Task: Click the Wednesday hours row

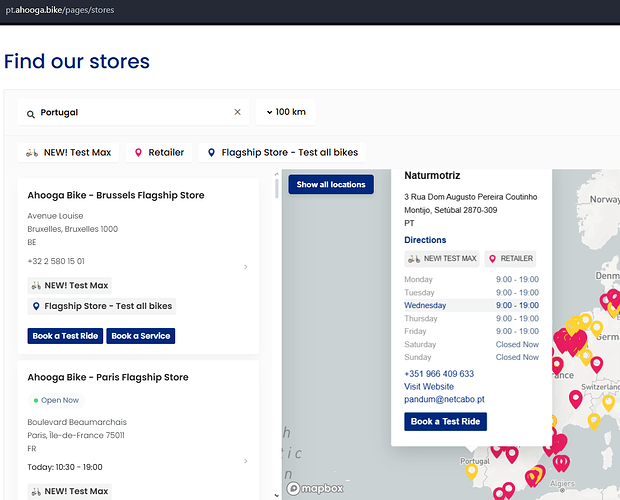Action: pos(471,306)
